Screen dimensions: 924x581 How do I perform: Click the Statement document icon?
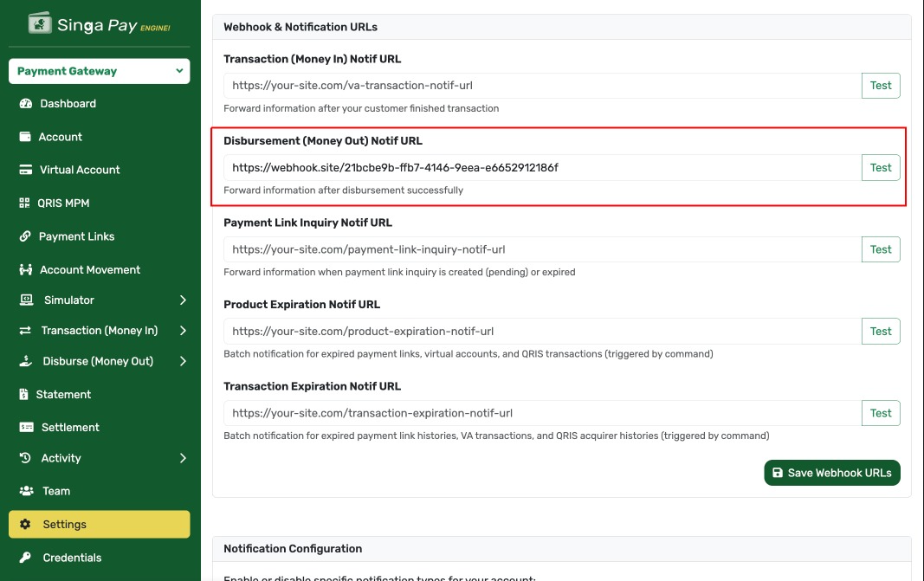tap(23, 394)
